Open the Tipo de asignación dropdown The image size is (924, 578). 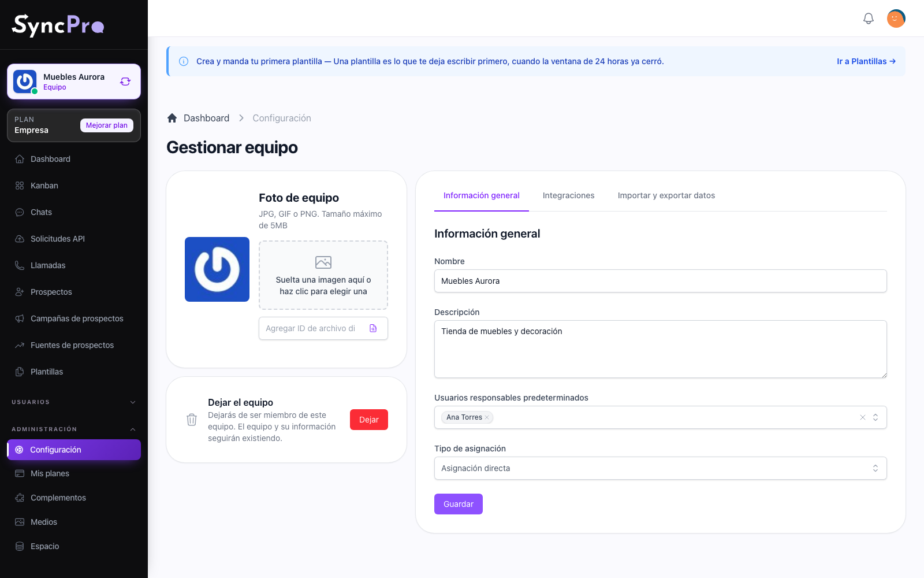(660, 468)
